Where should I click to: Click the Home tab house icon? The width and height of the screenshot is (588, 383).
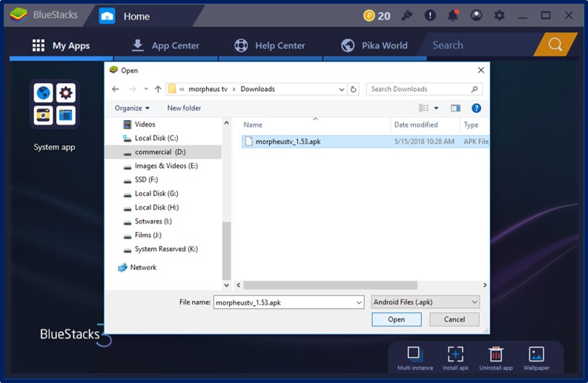tap(107, 16)
